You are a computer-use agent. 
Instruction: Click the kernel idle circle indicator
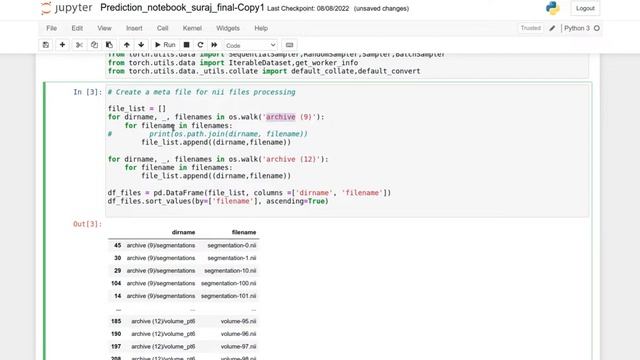[x=597, y=28]
